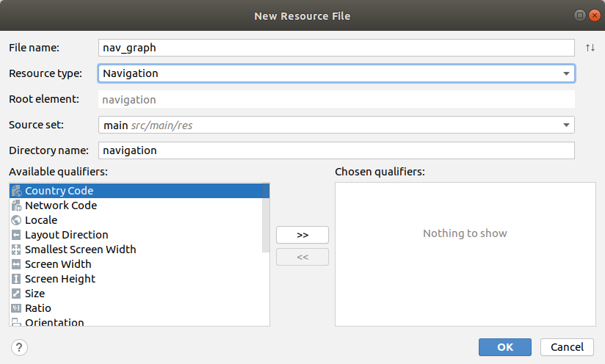Image resolution: width=605 pixels, height=364 pixels.
Task: Toggle the sort arrows beside File name
Action: pos(590,48)
